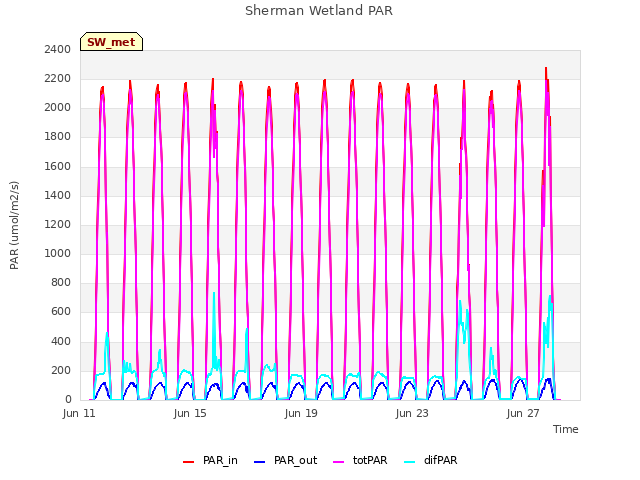The width and height of the screenshot is (640, 480).
Task: Toggle the difPAR legend entry
Action: 431,460
